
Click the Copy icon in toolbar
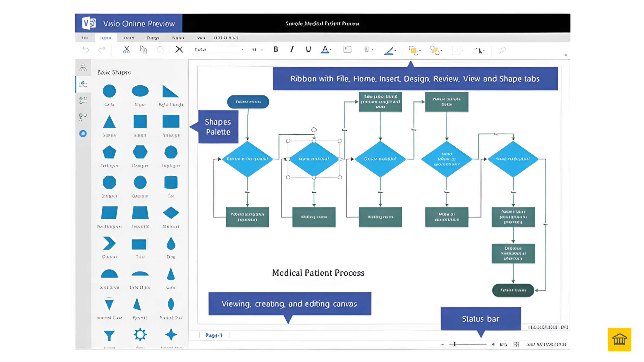tap(143, 50)
